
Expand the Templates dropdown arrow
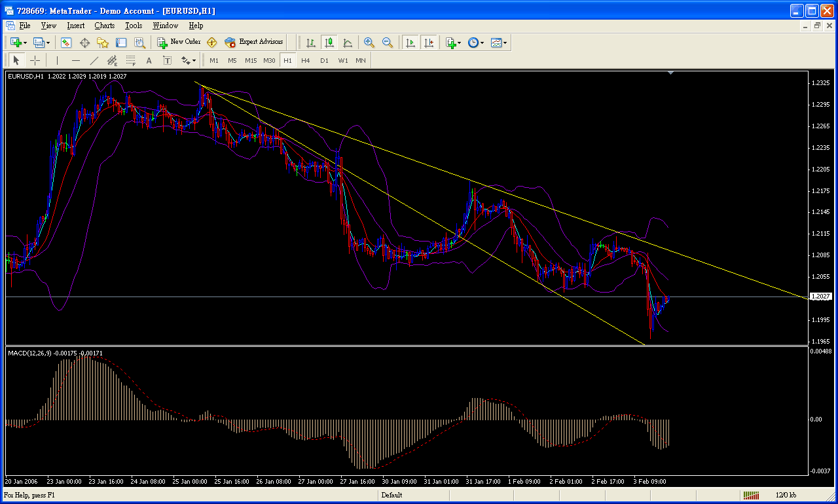click(x=505, y=43)
